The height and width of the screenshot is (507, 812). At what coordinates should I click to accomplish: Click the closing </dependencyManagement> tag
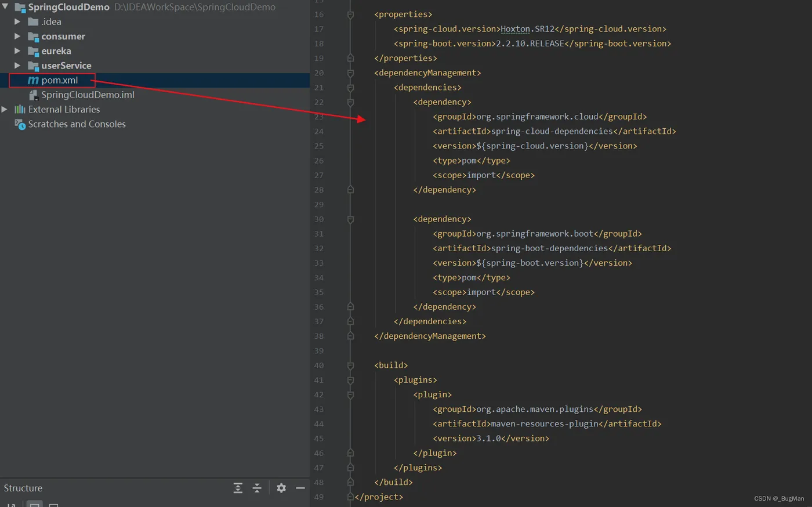(x=430, y=336)
